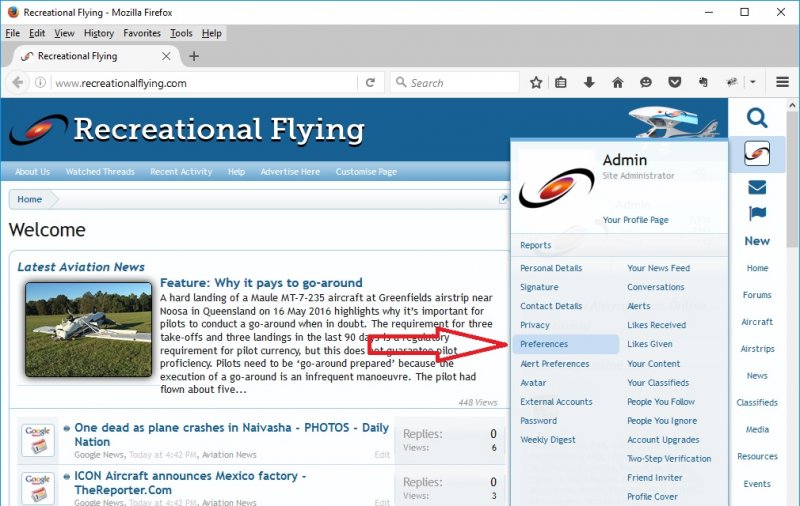Open the File menu
800x506 pixels.
click(13, 33)
